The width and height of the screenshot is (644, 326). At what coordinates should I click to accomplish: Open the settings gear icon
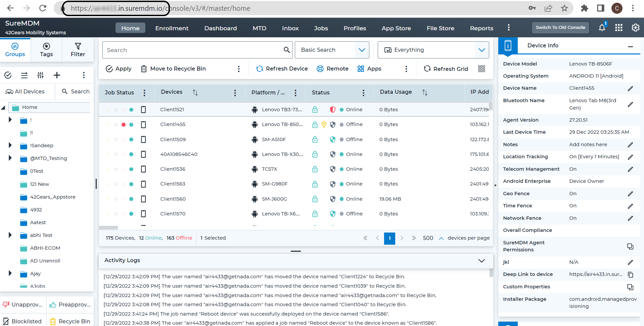coord(635,28)
